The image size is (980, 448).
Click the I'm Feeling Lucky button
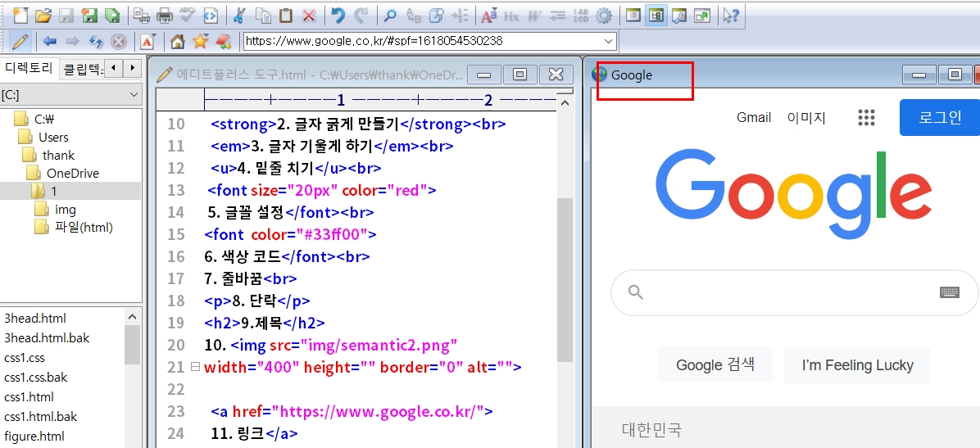click(x=857, y=365)
